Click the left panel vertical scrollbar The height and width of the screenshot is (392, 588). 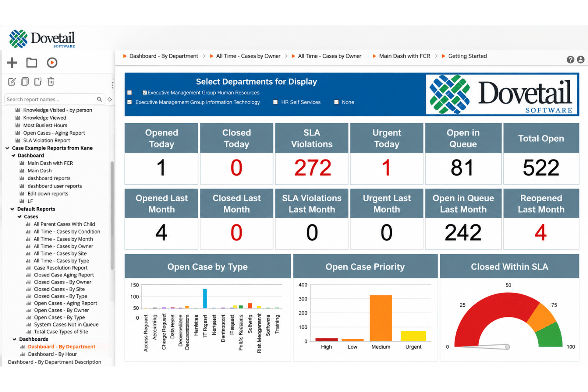112,216
